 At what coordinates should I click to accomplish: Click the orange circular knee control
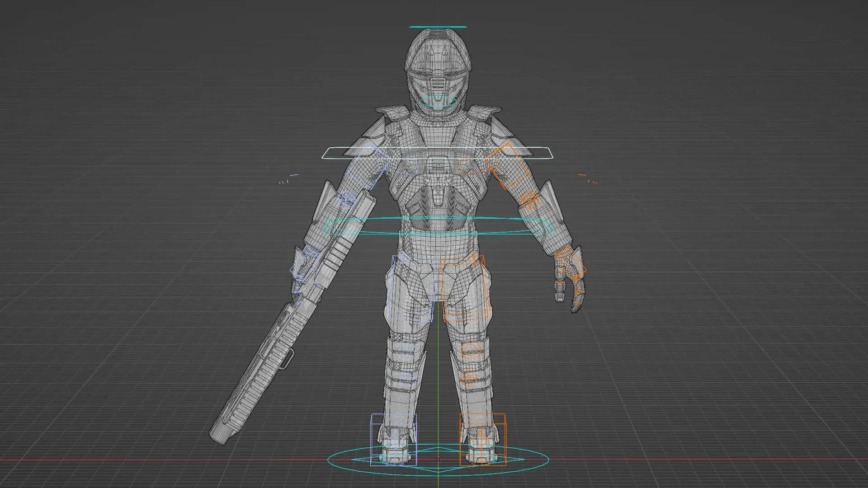pos(471,351)
